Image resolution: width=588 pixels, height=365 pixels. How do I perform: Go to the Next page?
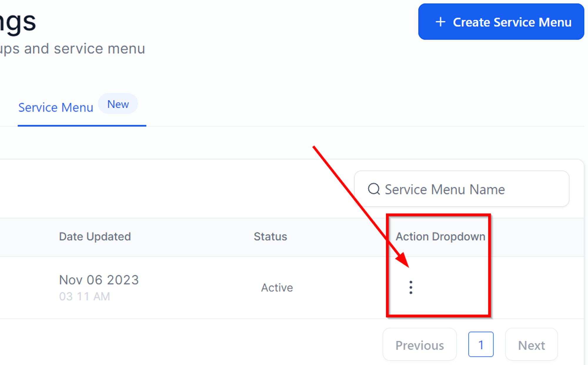[531, 345]
